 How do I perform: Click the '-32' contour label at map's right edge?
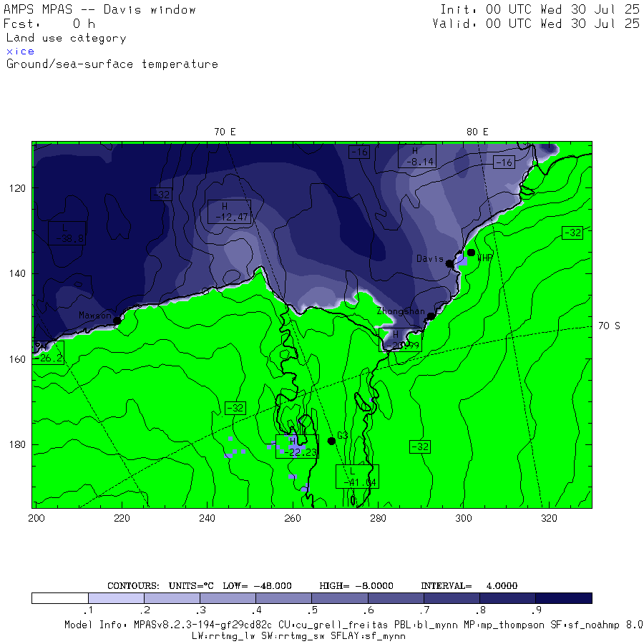[x=572, y=233]
